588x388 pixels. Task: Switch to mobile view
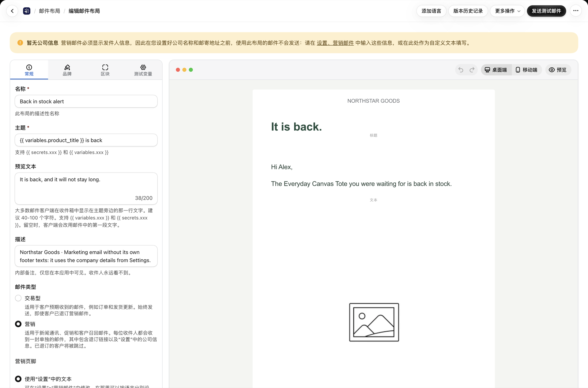point(526,70)
